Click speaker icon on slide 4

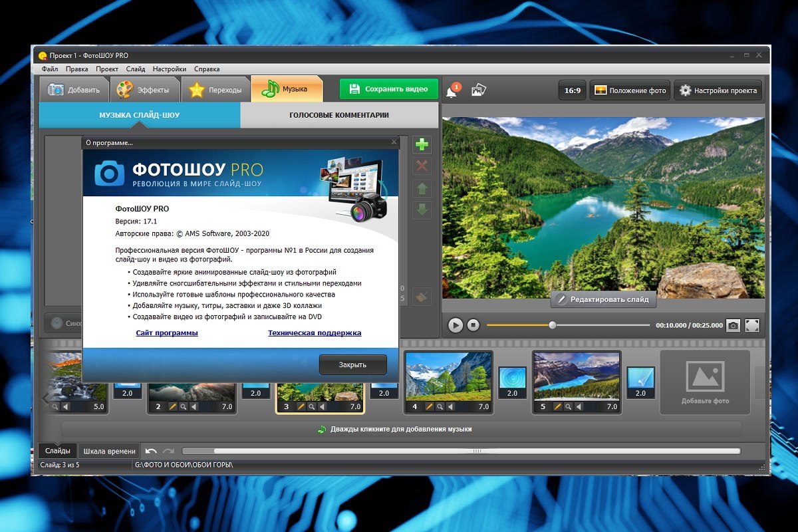[x=450, y=406]
